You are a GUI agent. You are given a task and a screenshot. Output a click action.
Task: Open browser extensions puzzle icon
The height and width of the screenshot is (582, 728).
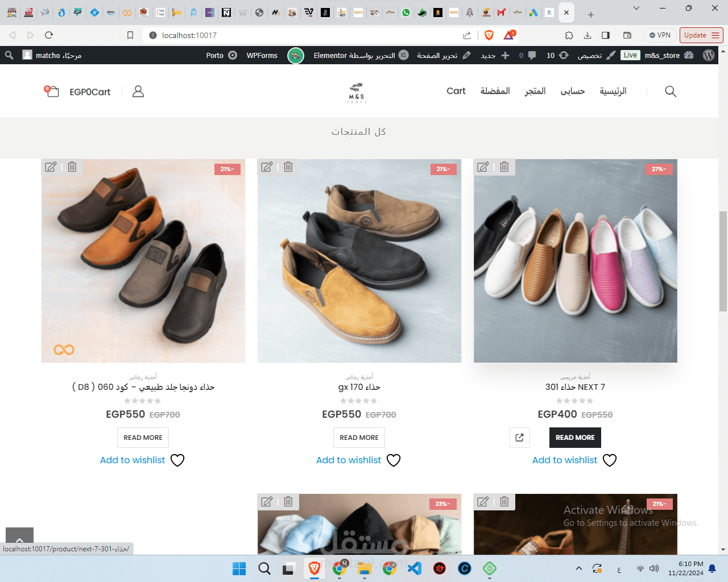(x=569, y=35)
